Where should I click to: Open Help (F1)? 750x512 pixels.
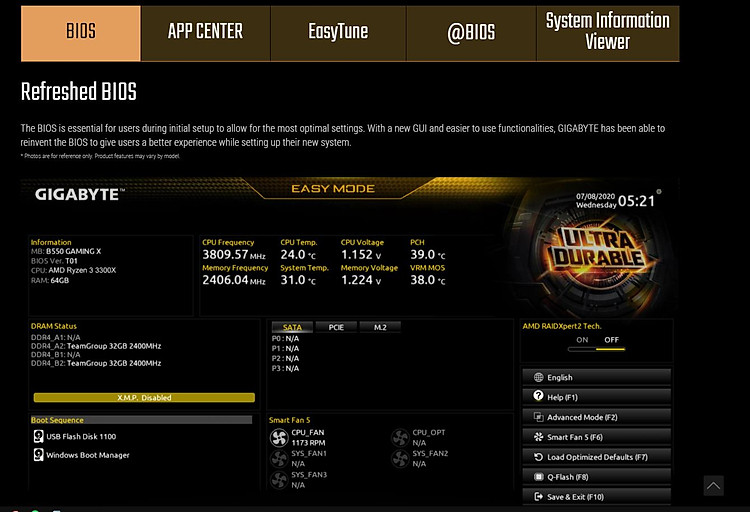tap(596, 397)
